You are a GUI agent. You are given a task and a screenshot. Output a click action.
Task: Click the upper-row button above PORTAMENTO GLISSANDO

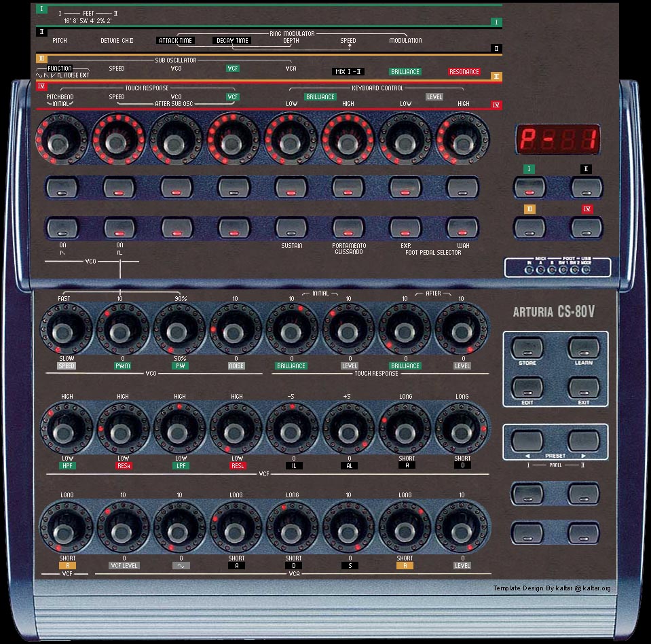pyautogui.click(x=349, y=187)
